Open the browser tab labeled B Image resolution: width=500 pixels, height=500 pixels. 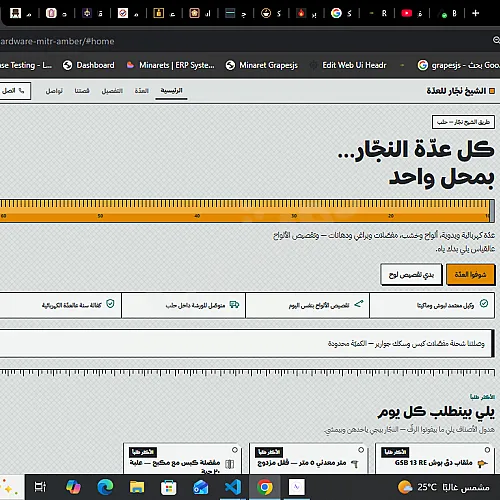coord(447,13)
